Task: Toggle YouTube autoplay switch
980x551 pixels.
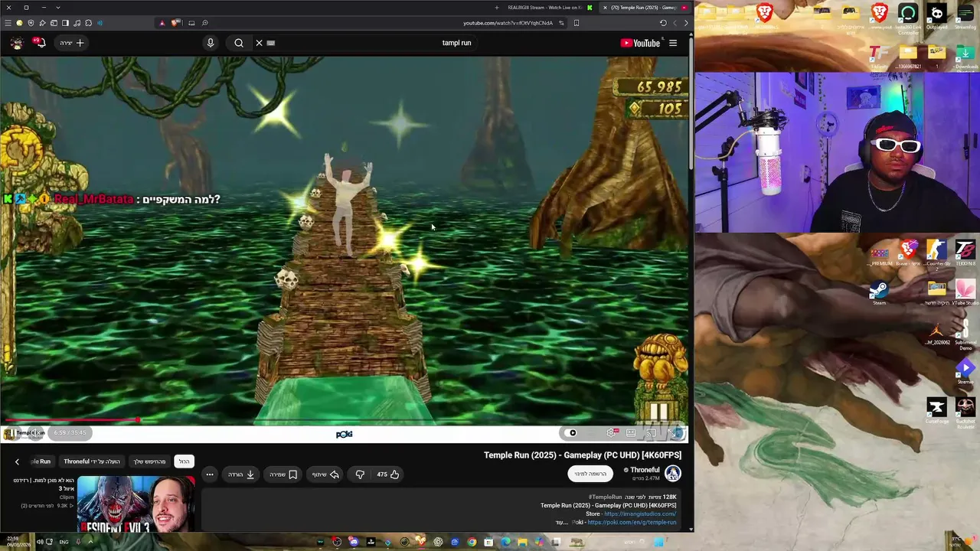Action: pos(572,433)
